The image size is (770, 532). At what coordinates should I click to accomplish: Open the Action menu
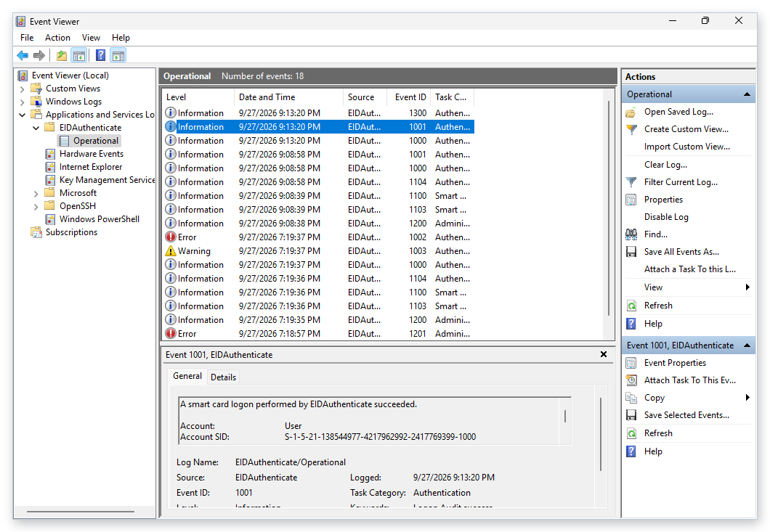(57, 38)
